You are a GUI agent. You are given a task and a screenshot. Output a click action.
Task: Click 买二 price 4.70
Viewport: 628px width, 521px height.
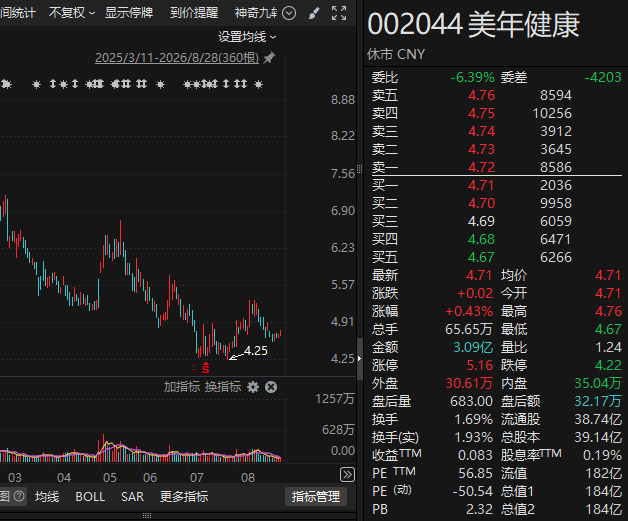coord(481,203)
